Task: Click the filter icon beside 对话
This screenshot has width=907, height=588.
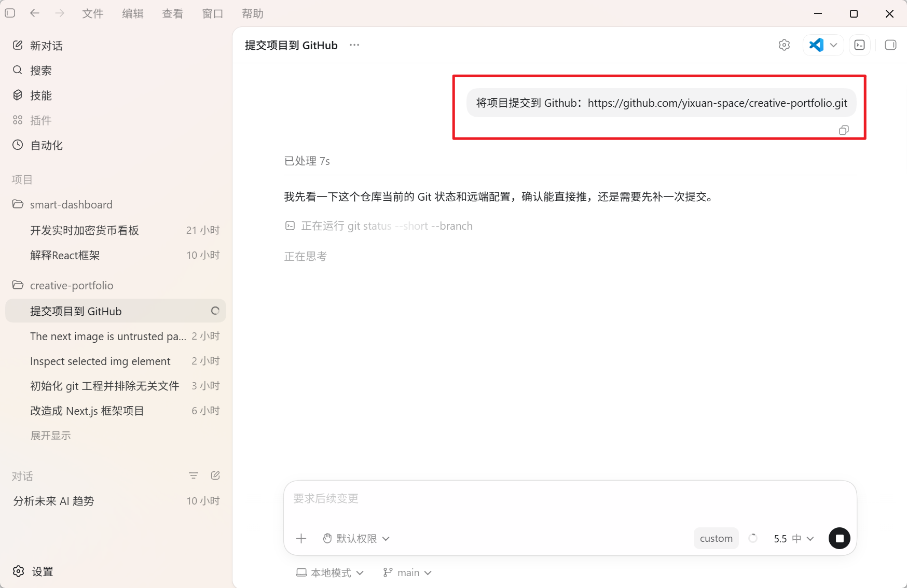Action: pos(194,475)
